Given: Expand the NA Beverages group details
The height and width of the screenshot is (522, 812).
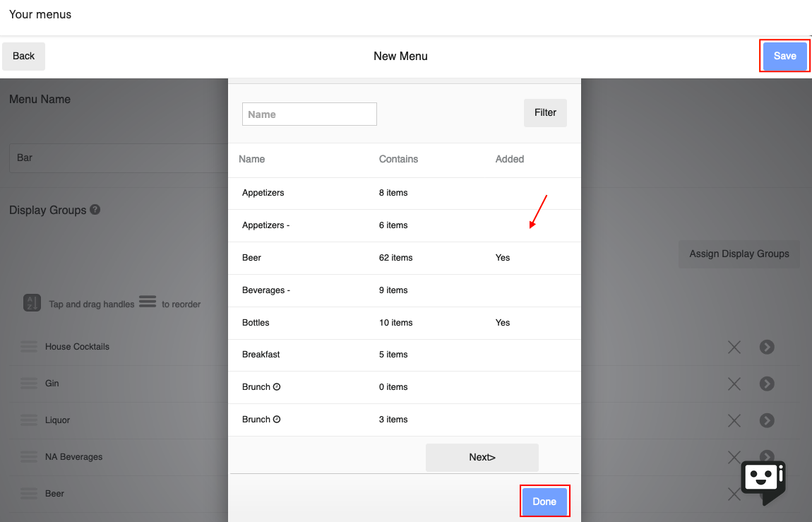Looking at the screenshot, I should [767, 457].
